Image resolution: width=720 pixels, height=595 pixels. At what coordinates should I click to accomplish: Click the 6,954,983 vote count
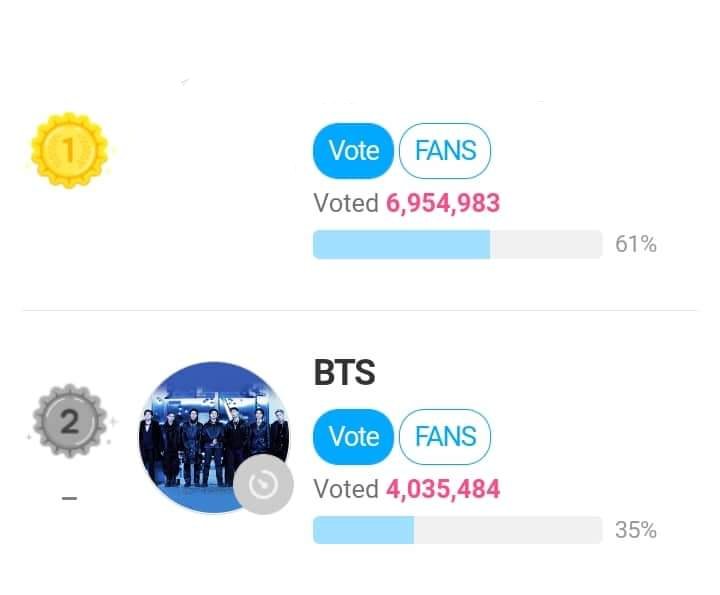click(x=443, y=203)
